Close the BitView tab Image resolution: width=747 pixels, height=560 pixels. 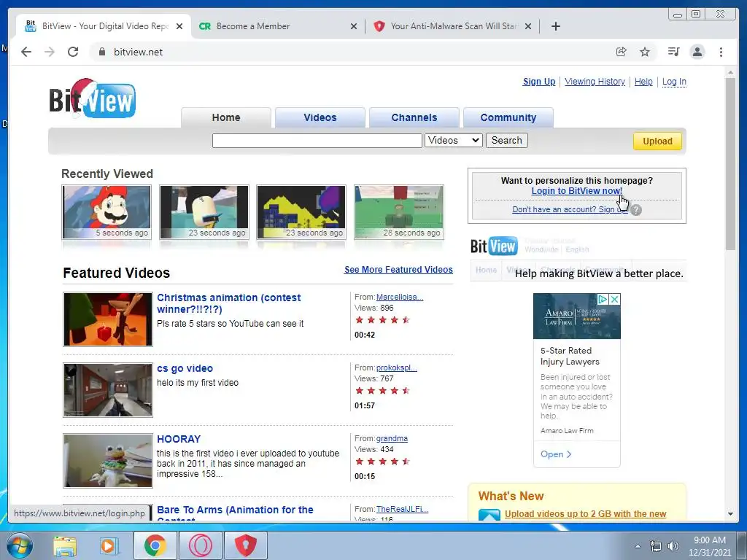179,26
